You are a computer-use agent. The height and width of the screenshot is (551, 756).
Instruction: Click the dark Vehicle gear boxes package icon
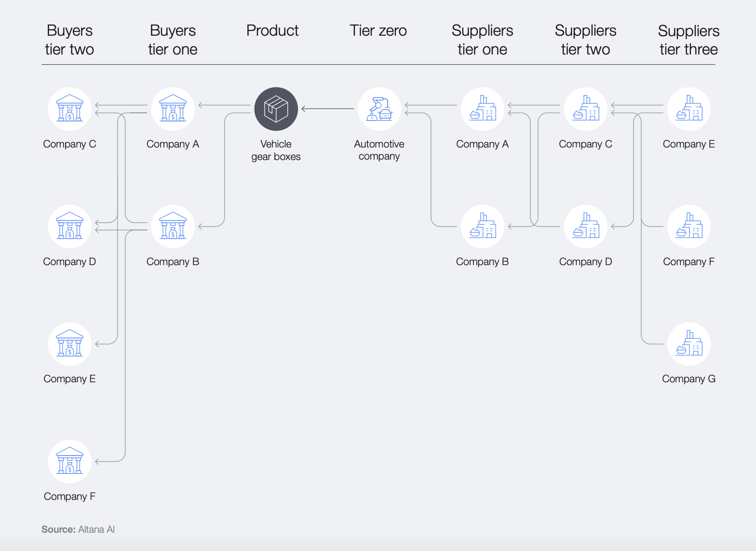[x=276, y=109]
